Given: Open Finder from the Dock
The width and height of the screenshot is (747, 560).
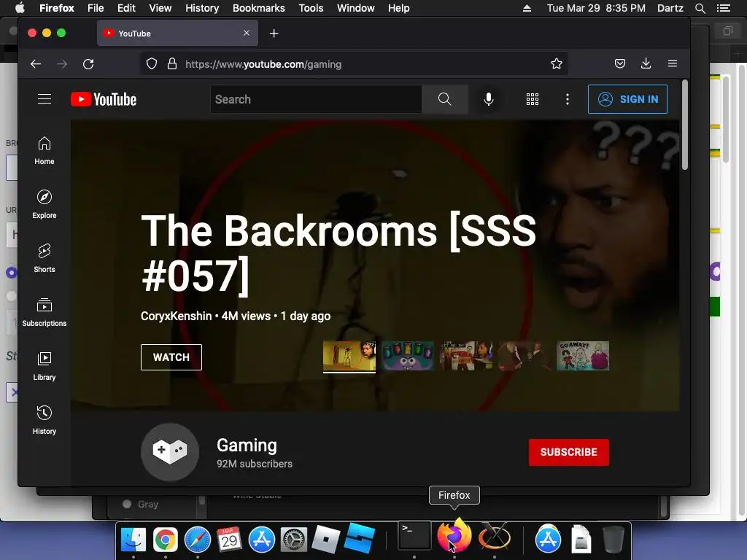Looking at the screenshot, I should tap(133, 540).
